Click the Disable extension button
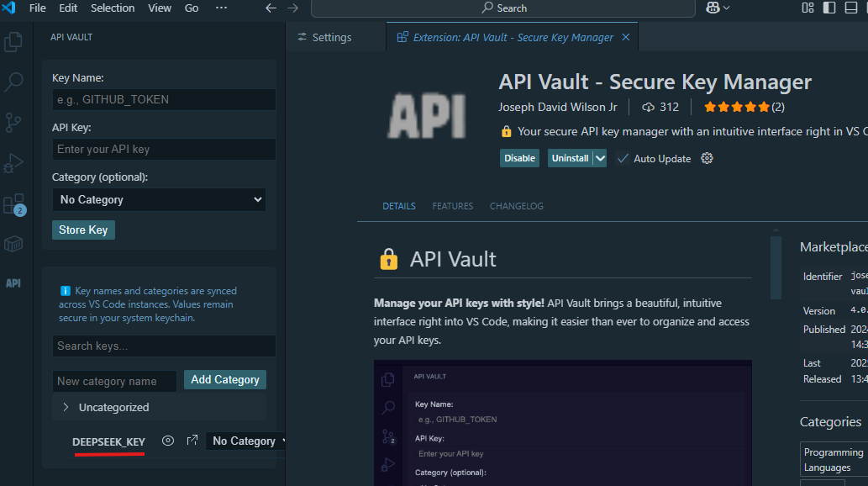Viewport: 868px width, 486px height. pyautogui.click(x=519, y=158)
